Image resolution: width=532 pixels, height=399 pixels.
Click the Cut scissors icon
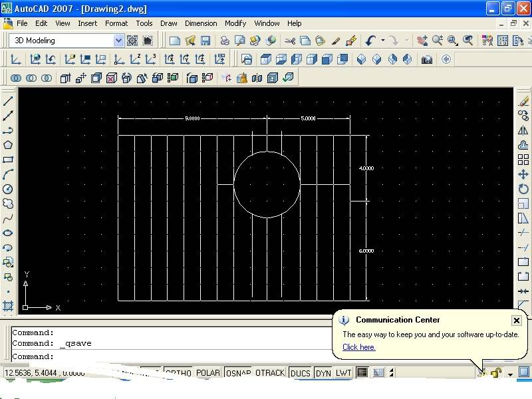coord(290,41)
